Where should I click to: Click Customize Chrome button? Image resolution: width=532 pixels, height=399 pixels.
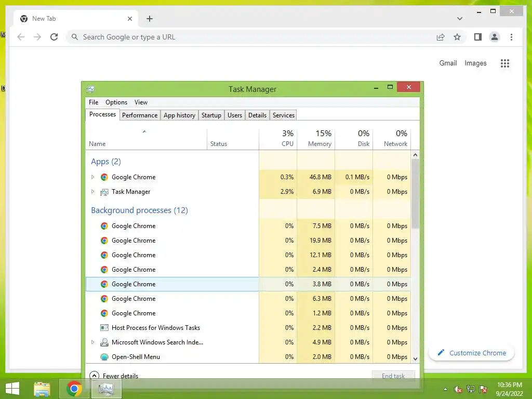tap(472, 353)
